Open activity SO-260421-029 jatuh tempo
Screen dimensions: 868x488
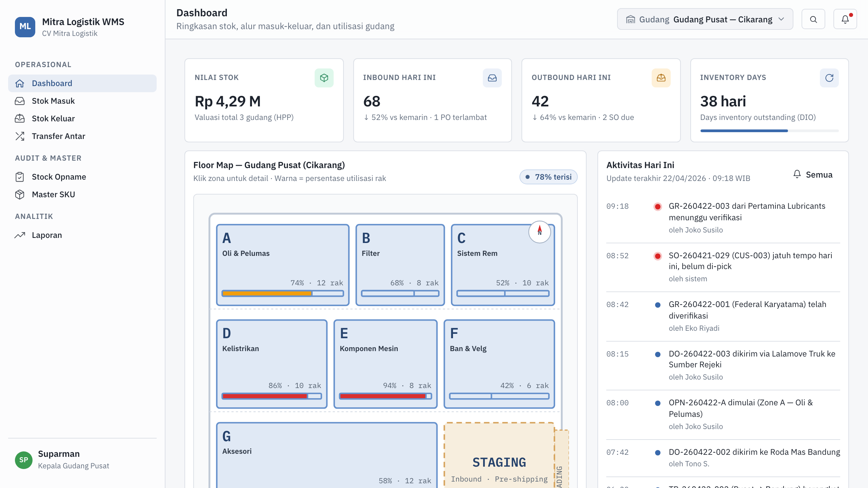point(723,267)
